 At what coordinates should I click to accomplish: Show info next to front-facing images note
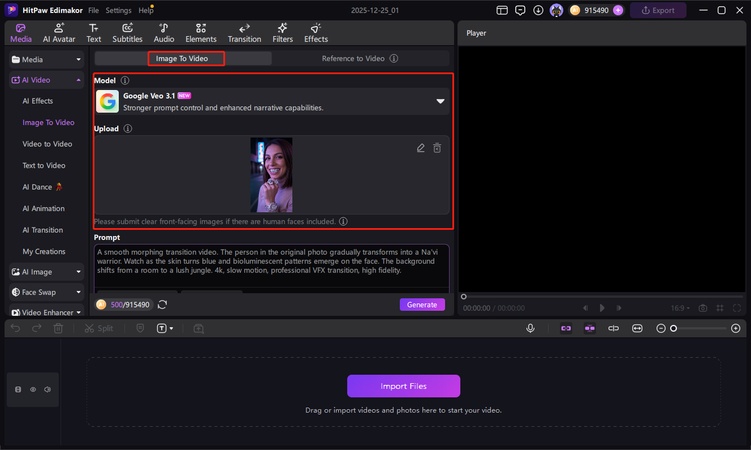(x=343, y=221)
